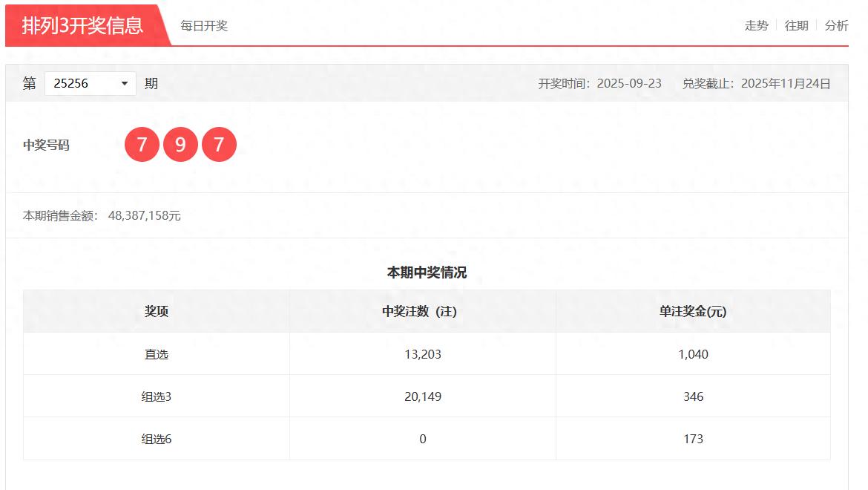Click the 本期销售金额 label

click(60, 215)
